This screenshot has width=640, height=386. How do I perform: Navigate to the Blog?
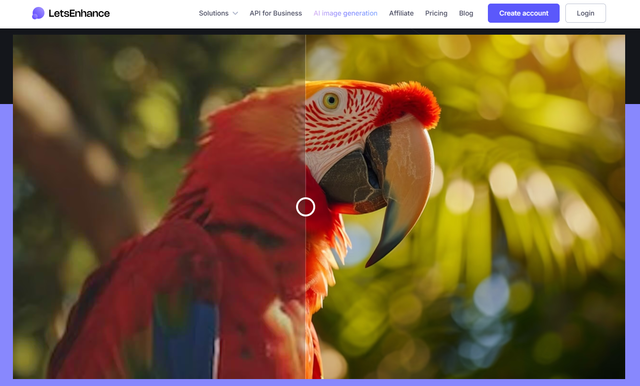[x=466, y=13]
